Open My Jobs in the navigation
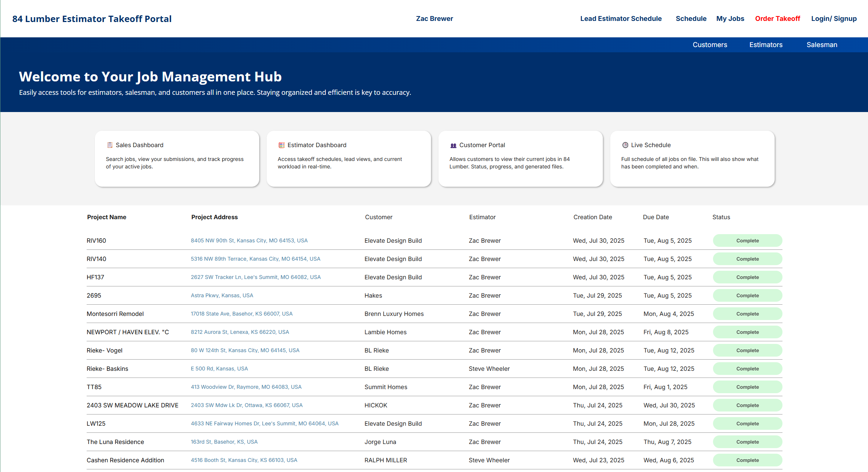 730,19
